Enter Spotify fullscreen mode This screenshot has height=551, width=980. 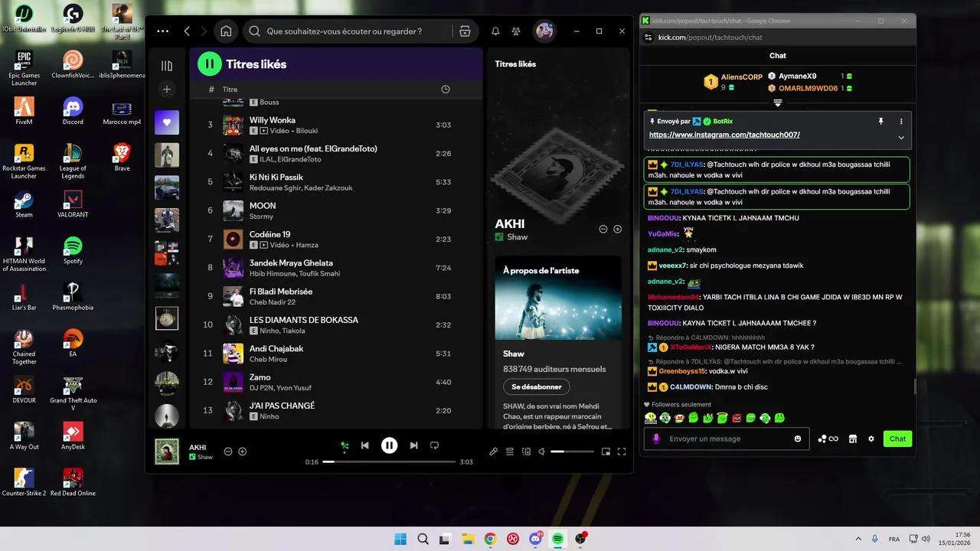point(622,452)
